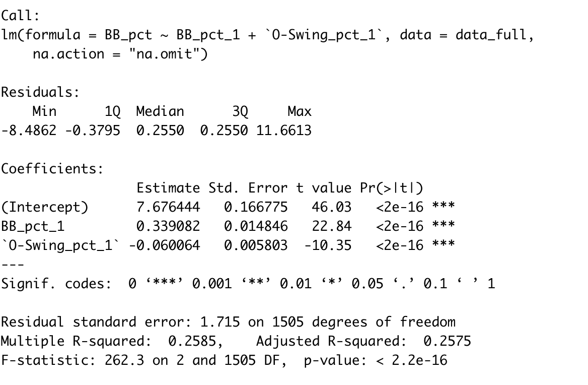
Task: Click the Multiple R-squared value 0.2585
Action: point(192,341)
